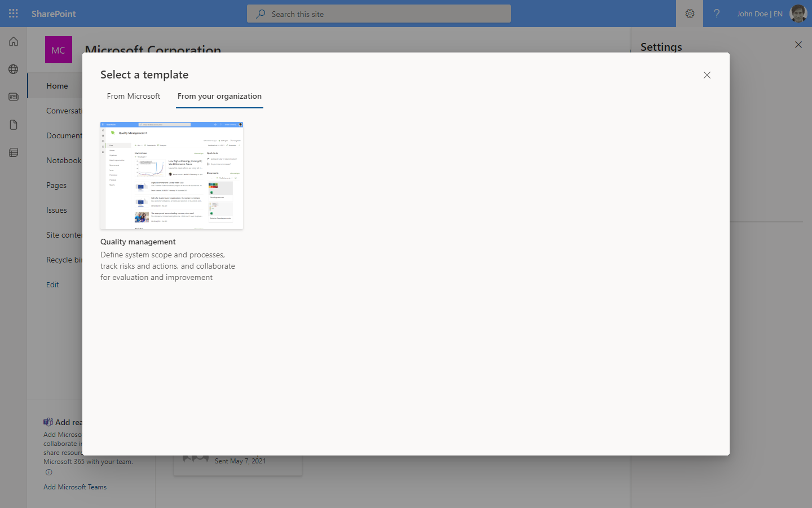
Task: Open the app launcher waffle icon
Action: point(14,14)
